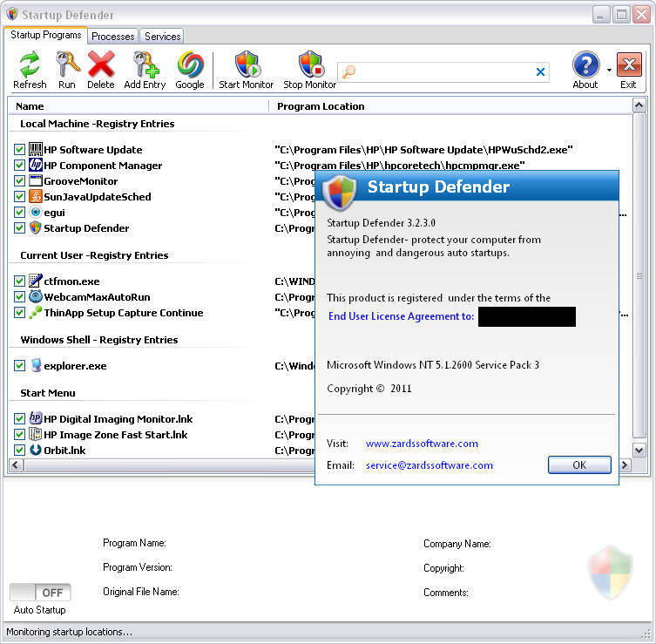Uncheck explorer.exe checkbox
Viewport: 656px width, 644px height.
[x=19, y=366]
